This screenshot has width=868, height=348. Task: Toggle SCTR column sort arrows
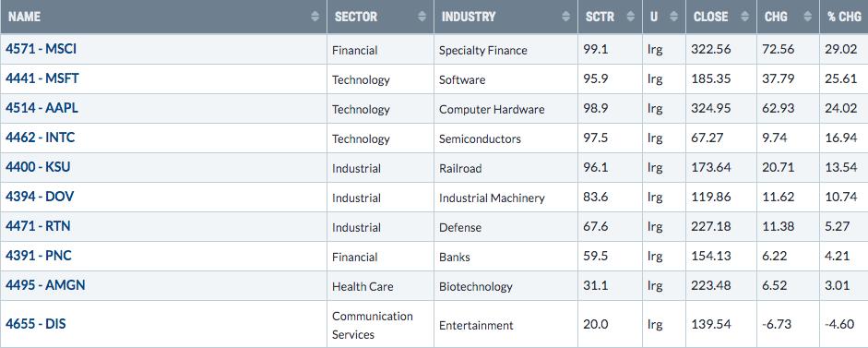tap(631, 17)
